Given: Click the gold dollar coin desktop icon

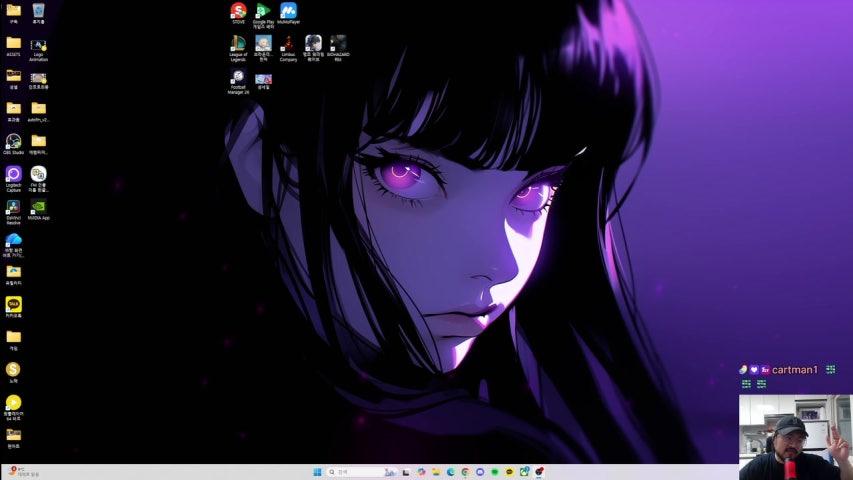Looking at the screenshot, I should click(x=13, y=369).
